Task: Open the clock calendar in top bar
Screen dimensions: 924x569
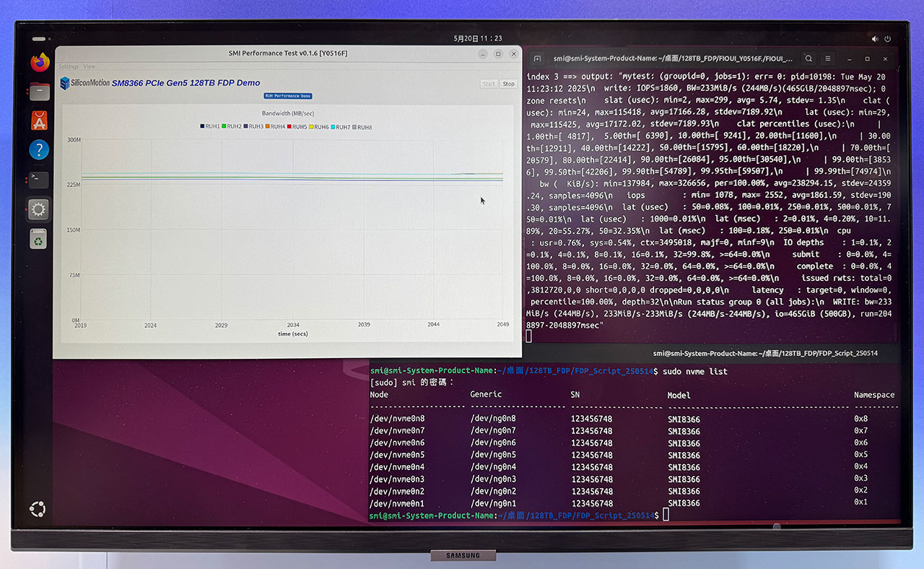Action: point(477,38)
